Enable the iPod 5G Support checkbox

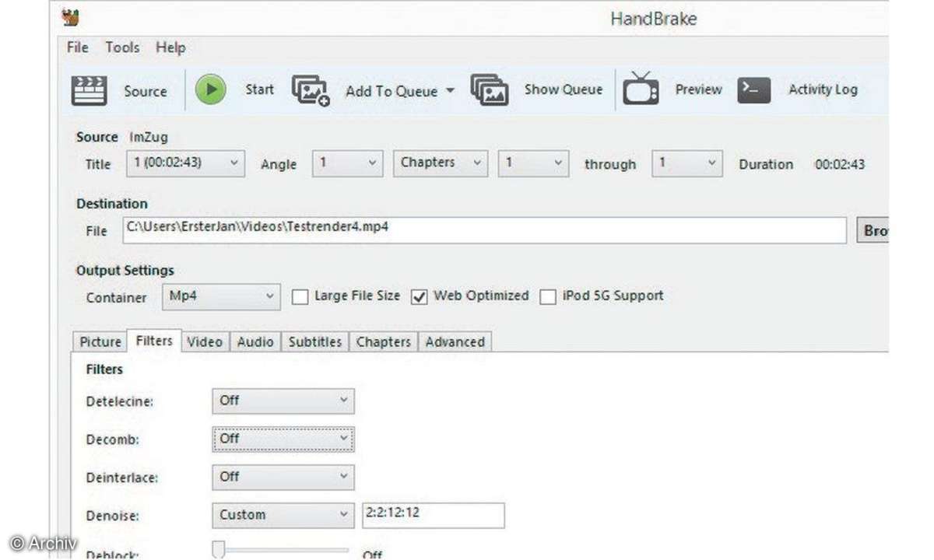548,296
